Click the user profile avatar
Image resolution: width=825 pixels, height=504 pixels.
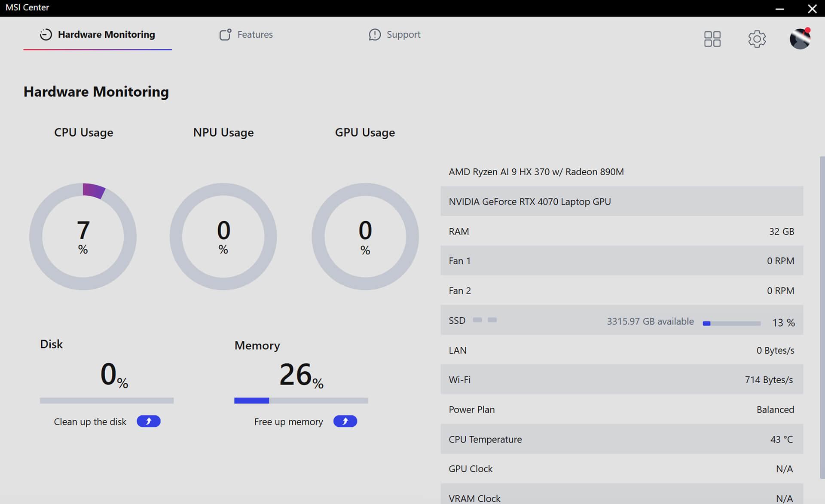pyautogui.click(x=800, y=39)
